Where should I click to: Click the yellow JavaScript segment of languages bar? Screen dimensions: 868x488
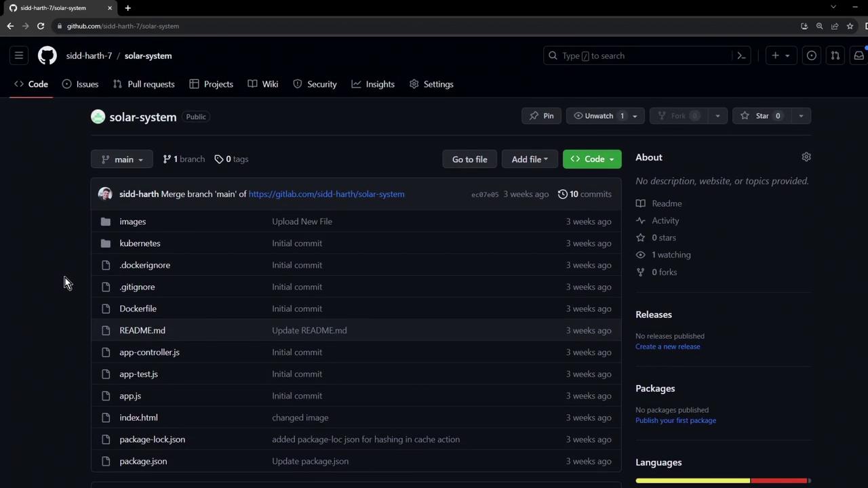(692, 481)
